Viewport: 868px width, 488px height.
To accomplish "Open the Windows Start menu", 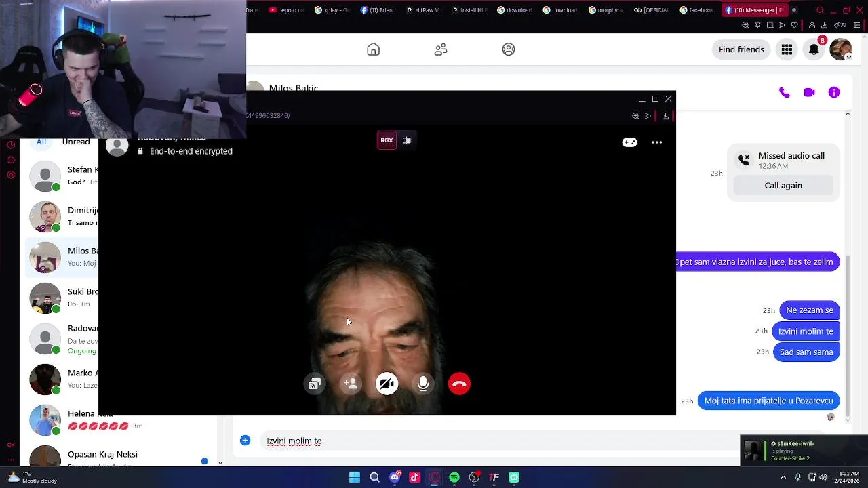I will (x=355, y=477).
